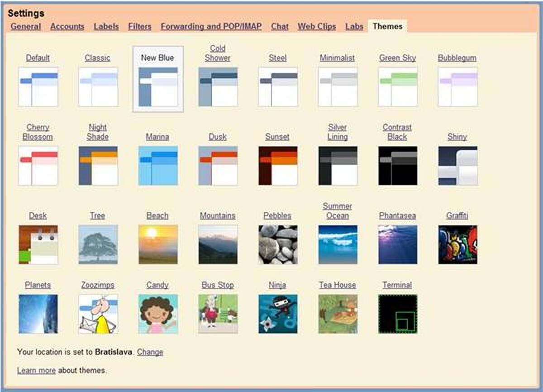Select the Ninja theme picture
543x392 pixels.
(278, 314)
